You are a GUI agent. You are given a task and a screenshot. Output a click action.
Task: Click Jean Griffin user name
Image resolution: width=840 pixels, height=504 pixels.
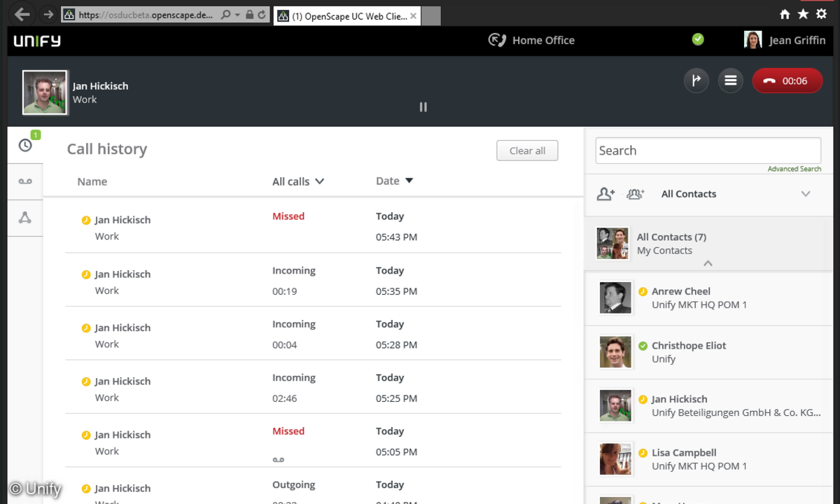click(x=797, y=41)
